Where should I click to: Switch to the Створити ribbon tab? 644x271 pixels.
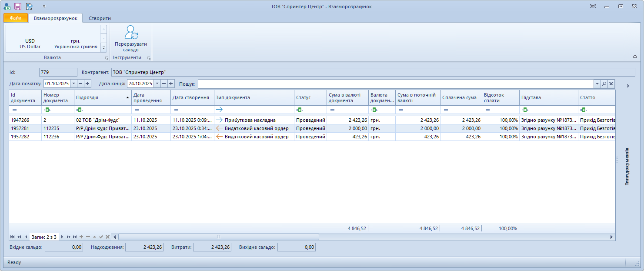coord(100,18)
